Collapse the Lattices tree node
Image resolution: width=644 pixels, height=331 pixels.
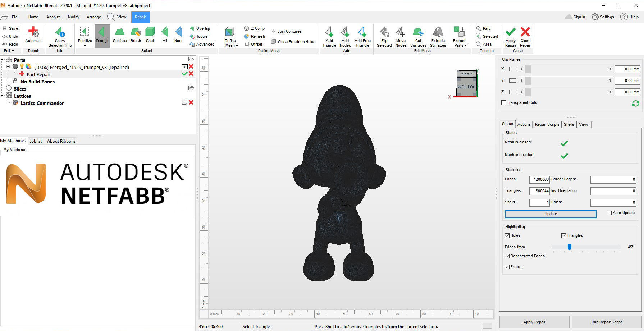(x=2, y=96)
